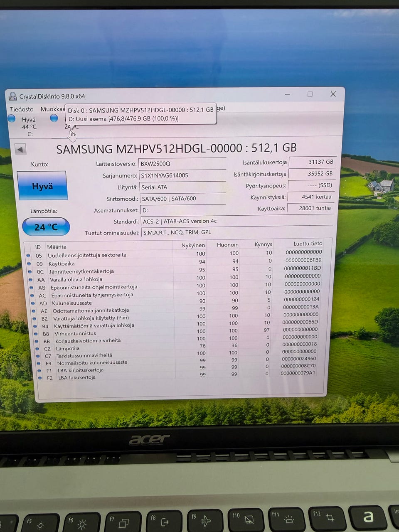Click the blue Hyvä health status button
Viewport: 399px width, 532px height.
click(x=42, y=186)
